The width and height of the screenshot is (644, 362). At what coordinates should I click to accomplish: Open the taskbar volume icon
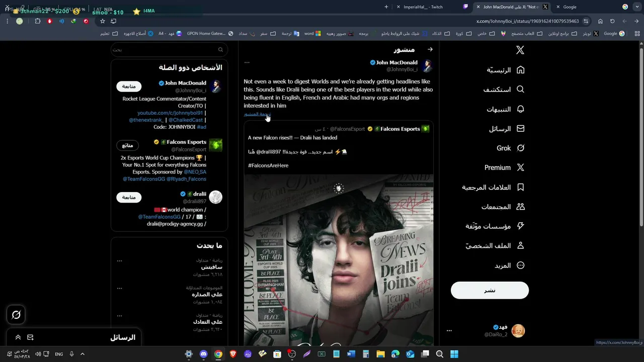tap(38, 354)
